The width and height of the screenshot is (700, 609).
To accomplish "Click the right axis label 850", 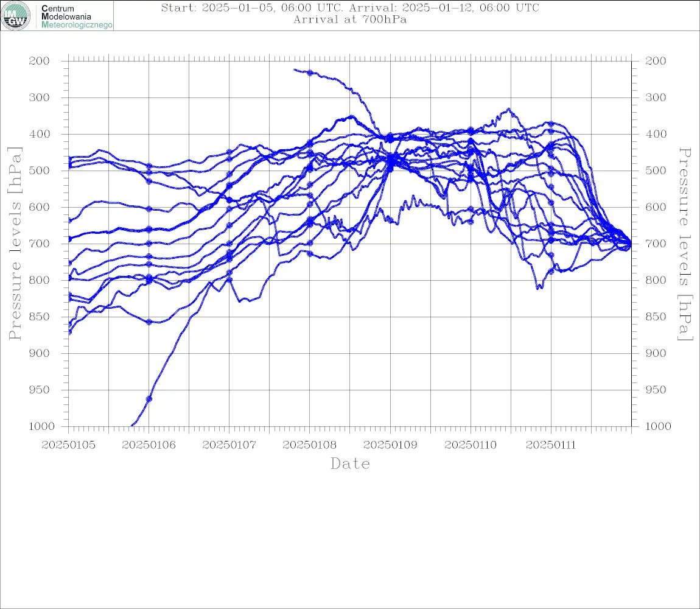I will [x=656, y=317].
